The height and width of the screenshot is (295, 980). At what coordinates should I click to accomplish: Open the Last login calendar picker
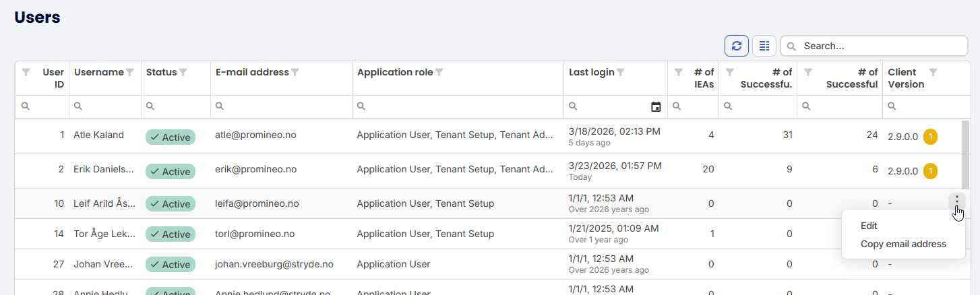click(x=656, y=106)
